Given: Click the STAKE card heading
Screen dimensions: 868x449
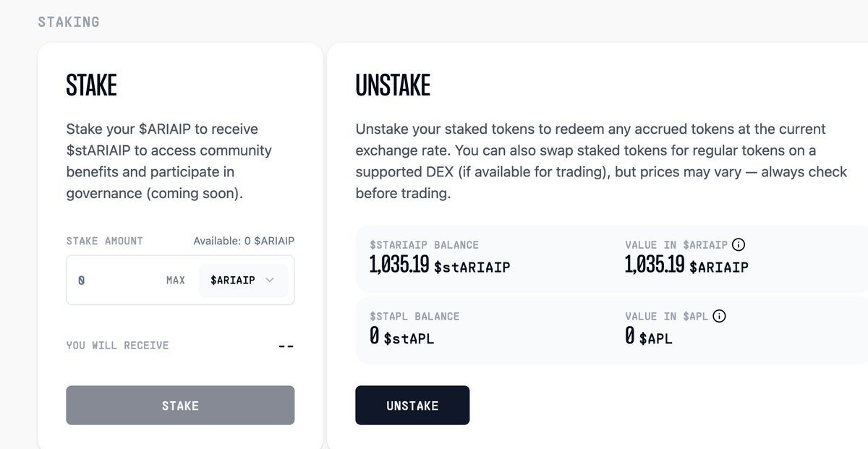Looking at the screenshot, I should [x=91, y=85].
